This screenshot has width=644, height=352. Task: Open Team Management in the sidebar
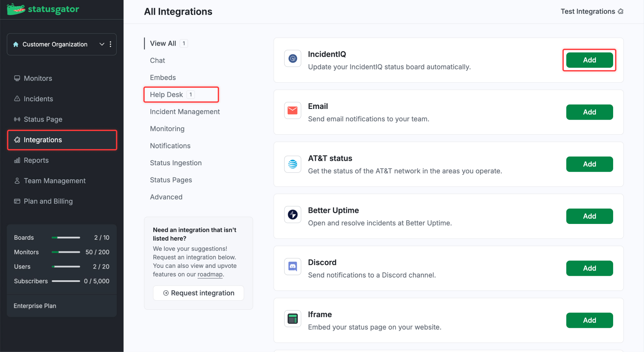(x=62, y=181)
